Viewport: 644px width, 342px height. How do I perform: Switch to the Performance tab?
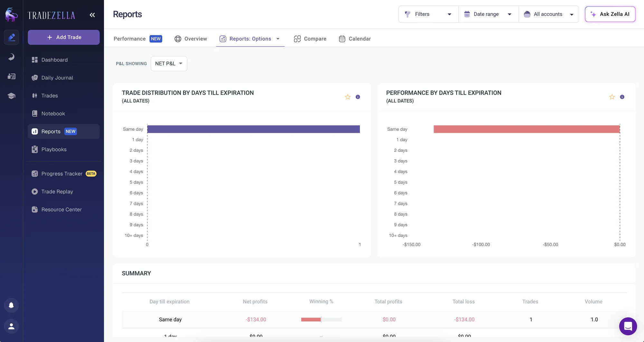click(138, 39)
